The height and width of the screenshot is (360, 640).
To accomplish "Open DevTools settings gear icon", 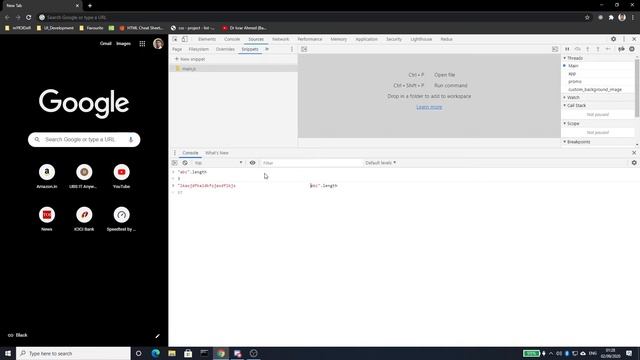I will click(613, 39).
